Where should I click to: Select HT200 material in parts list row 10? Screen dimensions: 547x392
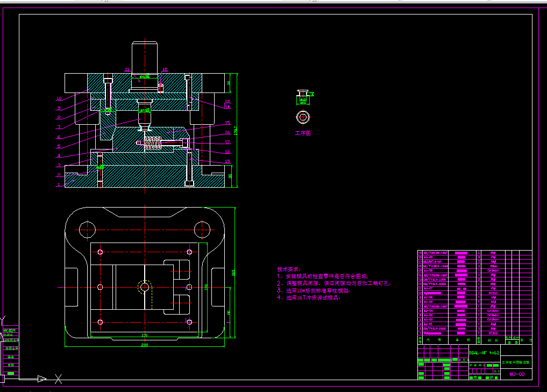tap(493, 293)
